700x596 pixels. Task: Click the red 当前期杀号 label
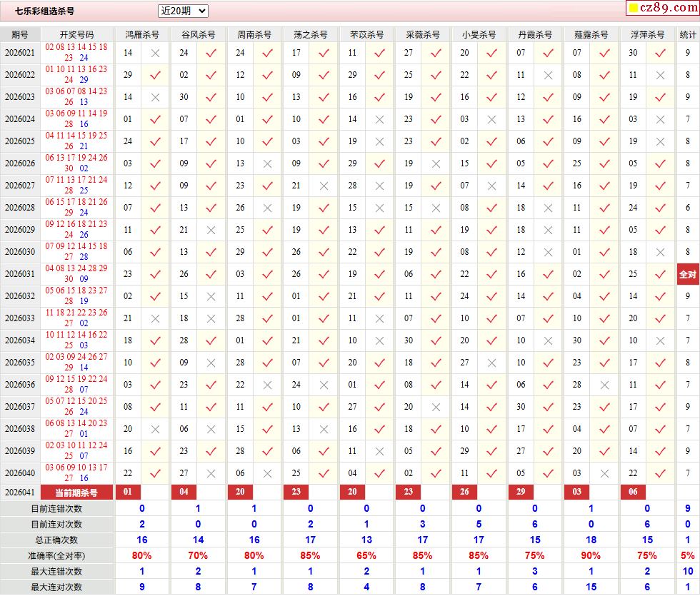point(76,493)
